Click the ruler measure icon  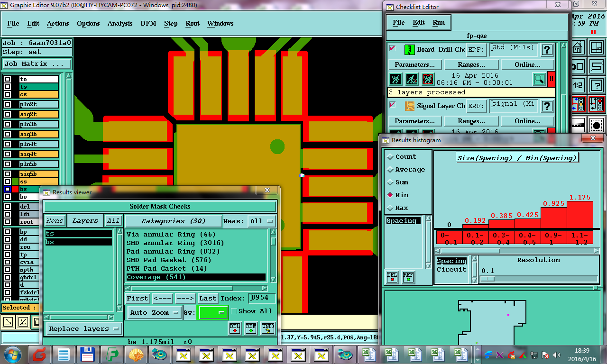pos(577,126)
